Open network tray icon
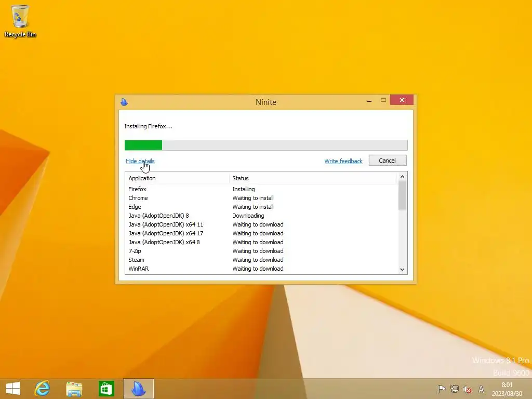 pyautogui.click(x=454, y=389)
